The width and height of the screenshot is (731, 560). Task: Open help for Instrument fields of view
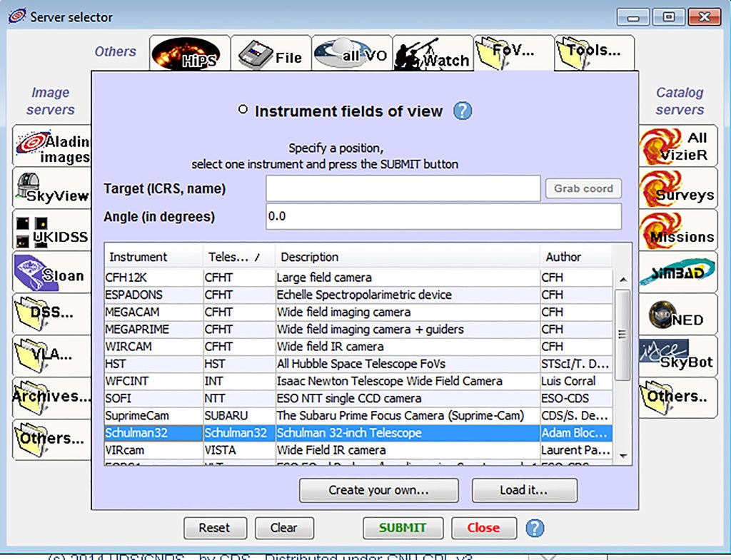463,111
